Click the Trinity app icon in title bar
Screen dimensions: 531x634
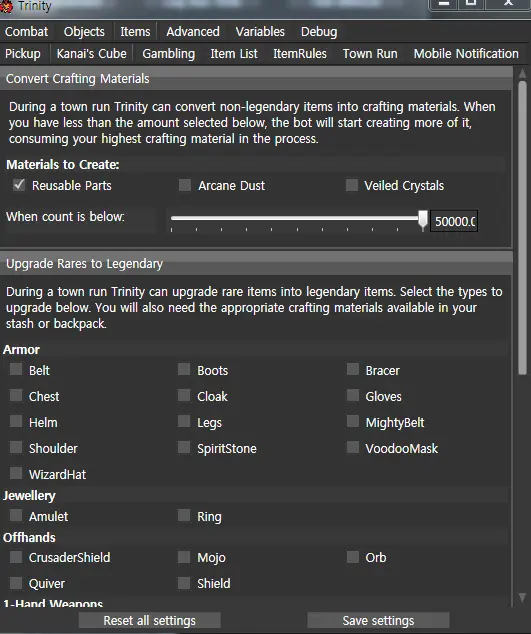point(6,6)
